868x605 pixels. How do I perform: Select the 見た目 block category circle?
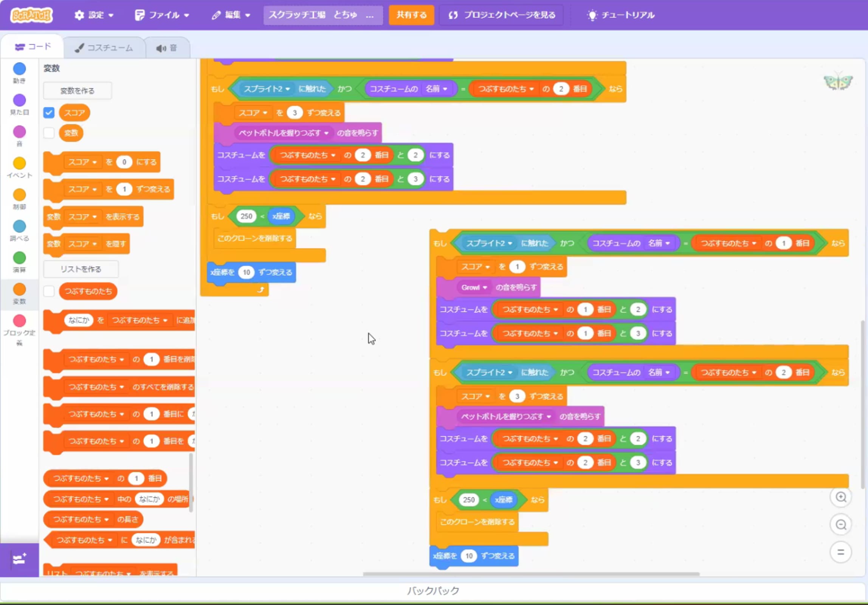(19, 100)
